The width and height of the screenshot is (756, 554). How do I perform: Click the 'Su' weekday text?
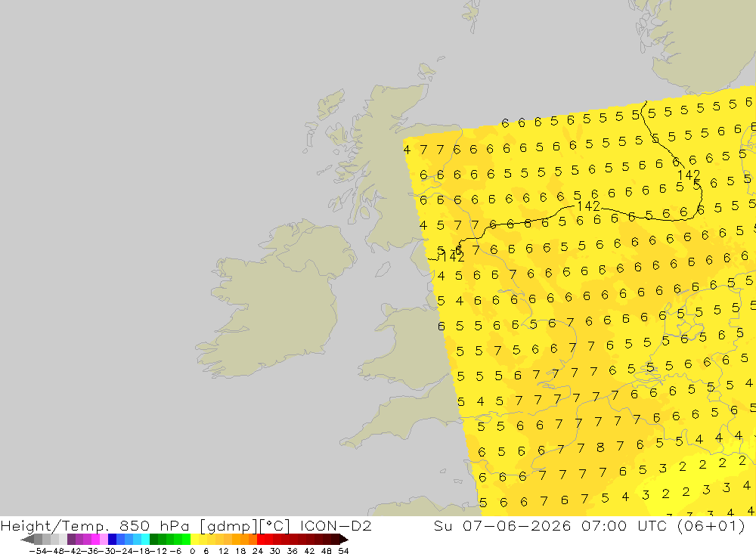(442, 525)
